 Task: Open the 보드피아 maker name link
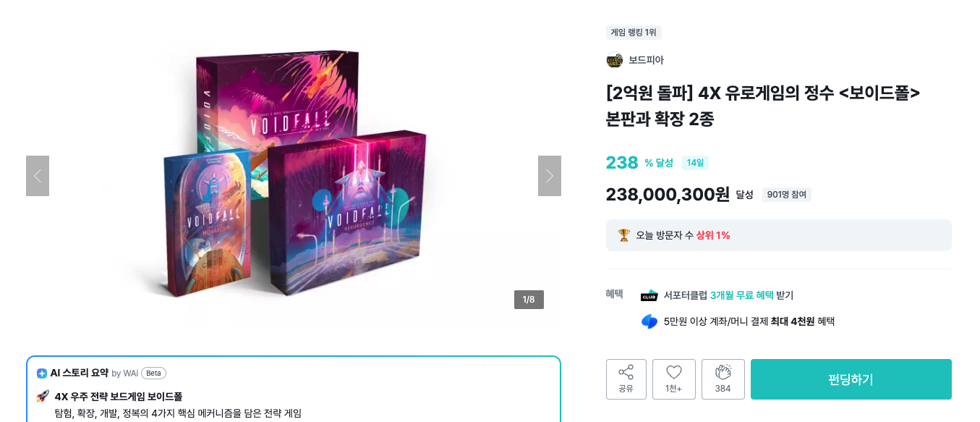pos(646,60)
